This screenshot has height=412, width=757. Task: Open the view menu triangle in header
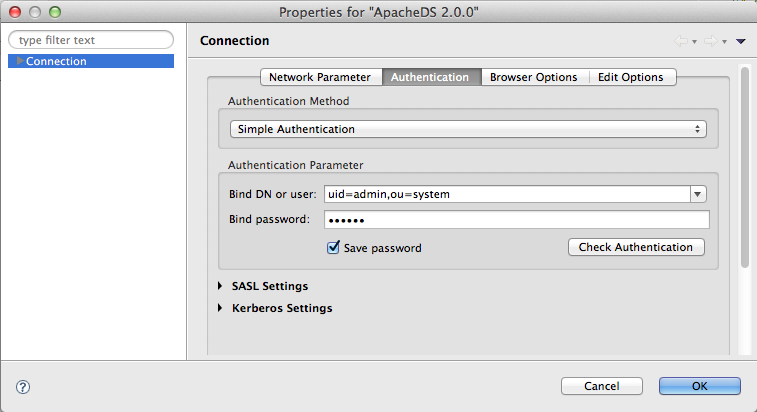[741, 41]
